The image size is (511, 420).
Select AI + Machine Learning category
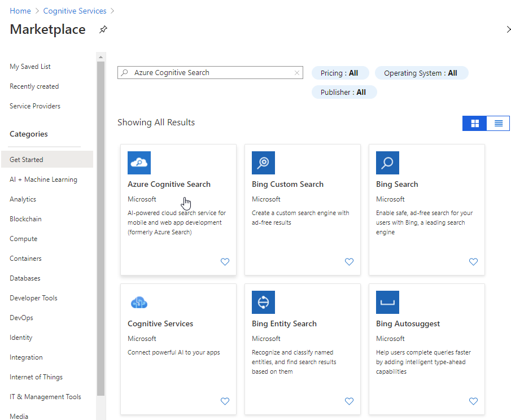[x=43, y=180]
